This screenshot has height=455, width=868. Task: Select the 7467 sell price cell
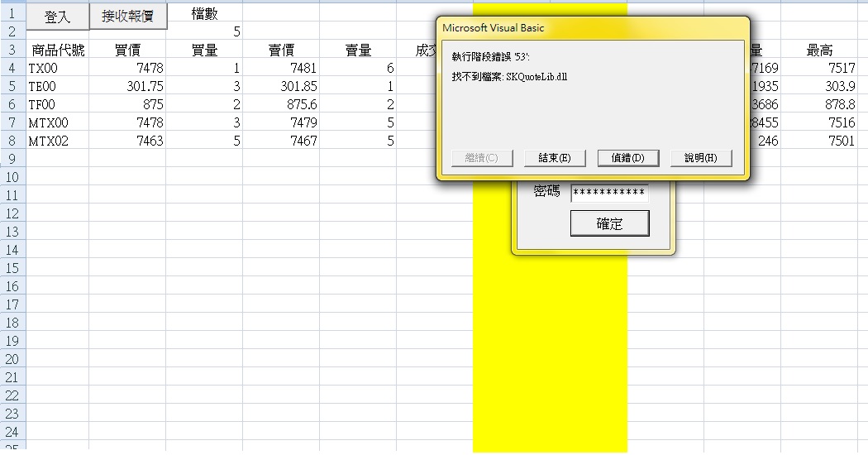pos(281,141)
